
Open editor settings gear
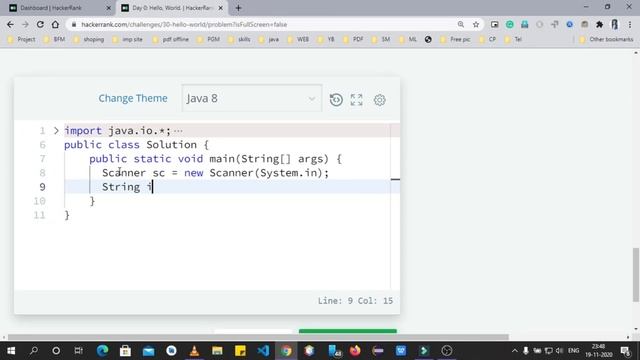[x=380, y=100]
